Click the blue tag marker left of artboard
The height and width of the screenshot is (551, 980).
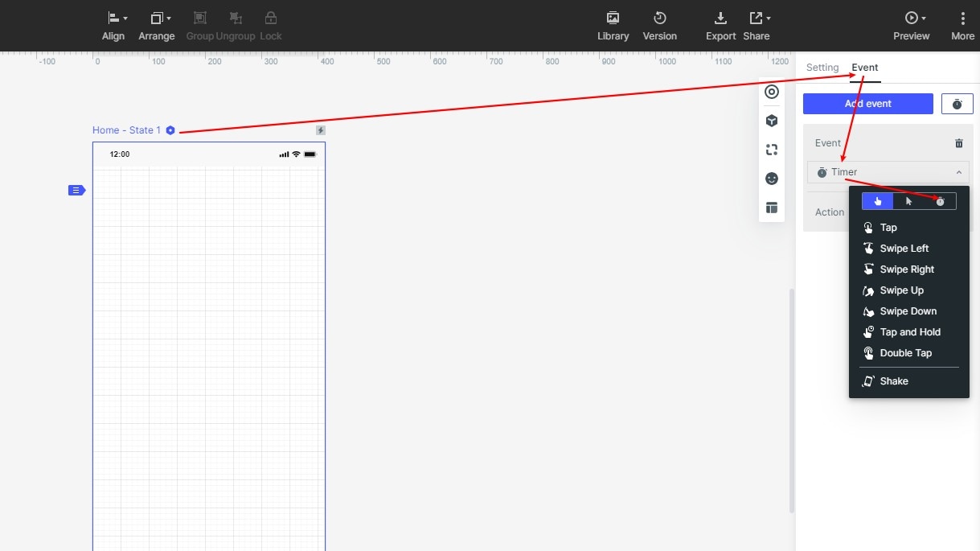76,190
